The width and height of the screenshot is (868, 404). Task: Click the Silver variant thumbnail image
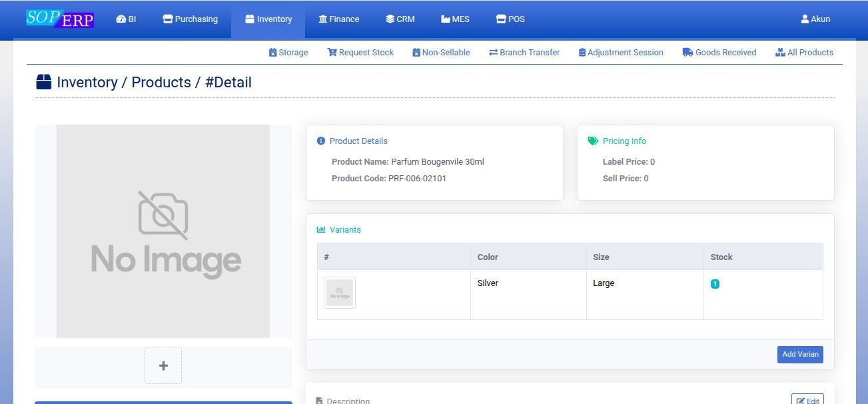pyautogui.click(x=340, y=293)
